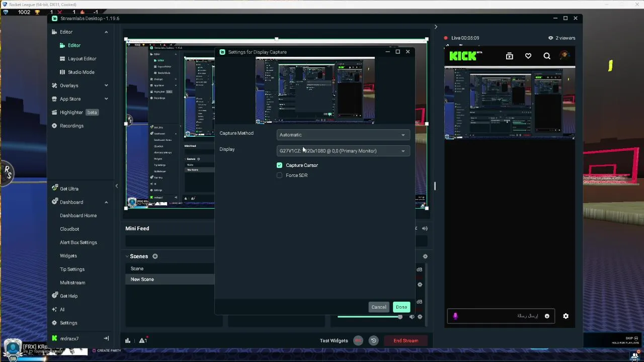
Task: Add a new scene with plus icon
Action: (155, 256)
